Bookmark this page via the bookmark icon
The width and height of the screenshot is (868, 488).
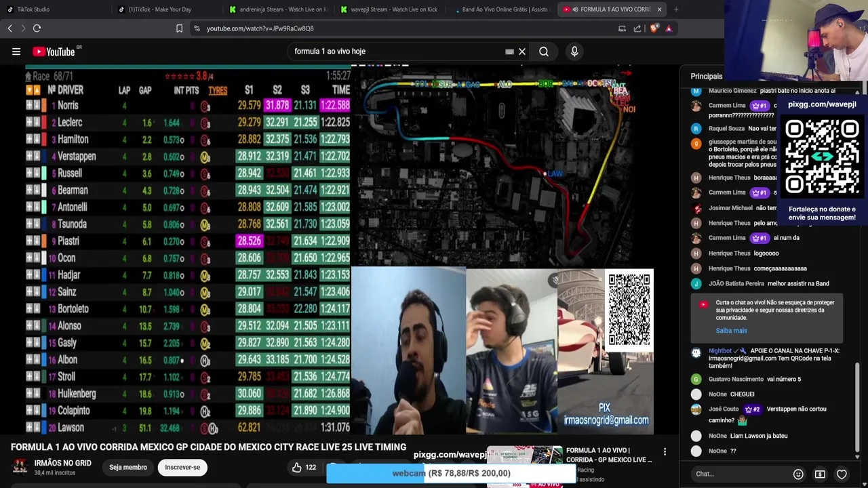click(x=179, y=28)
